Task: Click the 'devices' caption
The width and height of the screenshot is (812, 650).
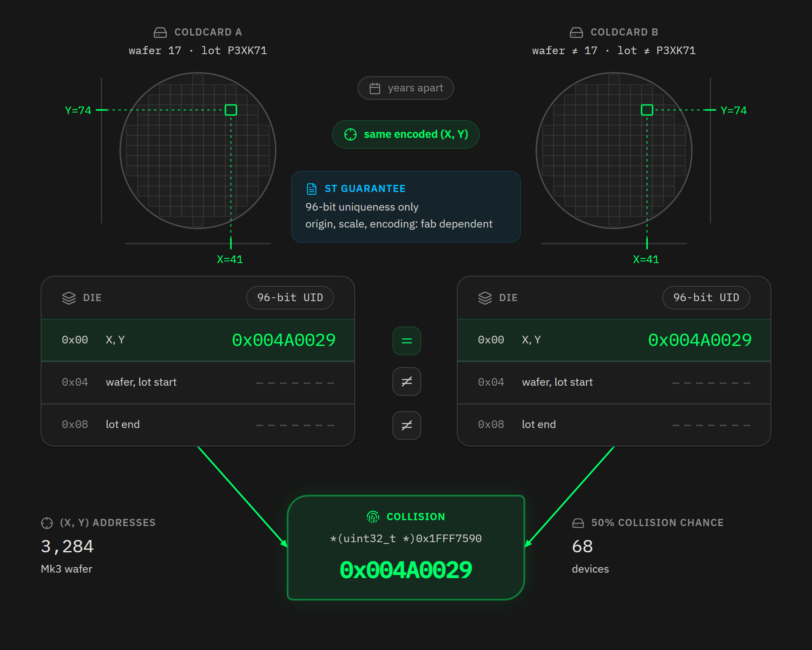Action: click(x=590, y=569)
